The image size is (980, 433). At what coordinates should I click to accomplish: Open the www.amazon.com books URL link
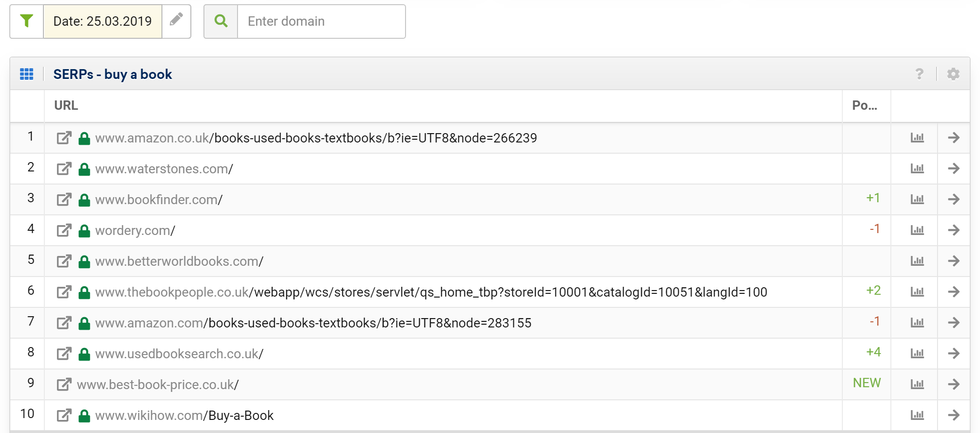click(x=313, y=323)
